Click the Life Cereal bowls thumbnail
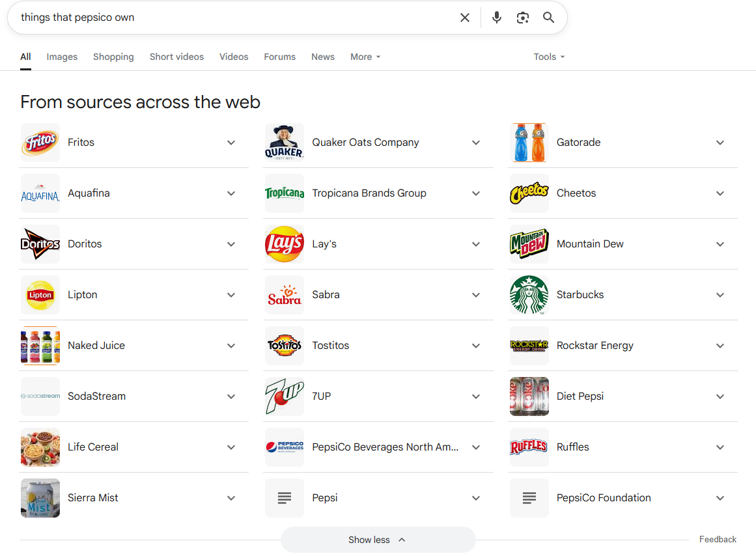 point(40,447)
